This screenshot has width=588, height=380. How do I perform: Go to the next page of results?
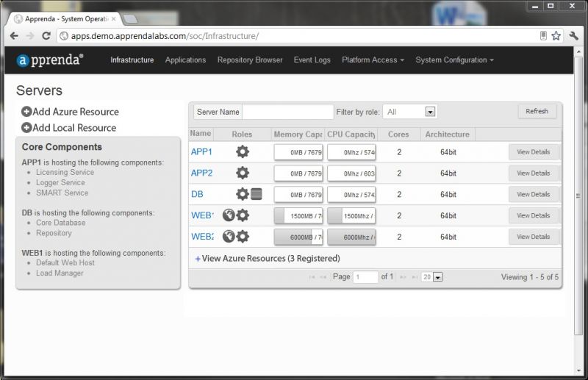403,277
